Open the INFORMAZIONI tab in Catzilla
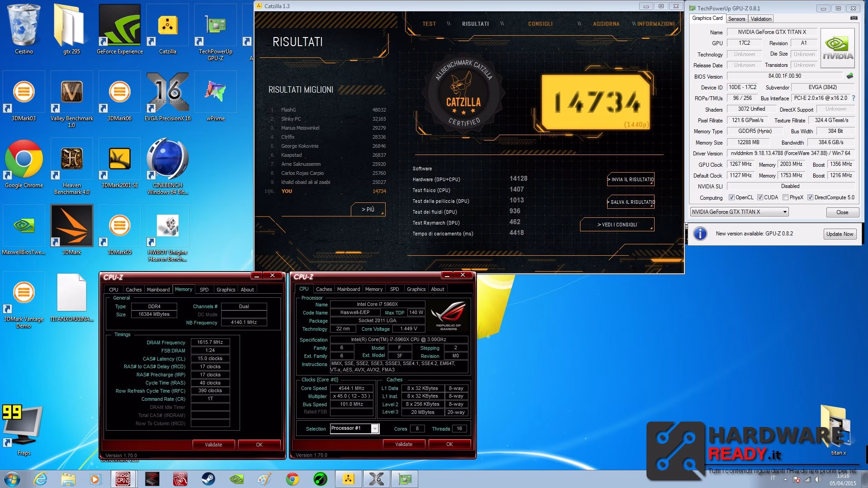The image size is (868, 488). coord(656,24)
